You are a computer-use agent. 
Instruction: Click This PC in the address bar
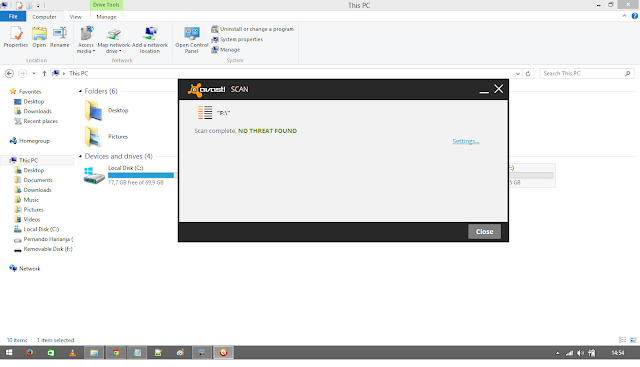pyautogui.click(x=78, y=73)
